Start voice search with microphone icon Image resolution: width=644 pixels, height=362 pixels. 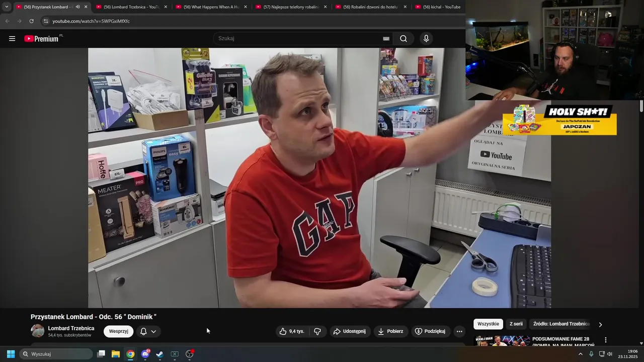[x=426, y=39]
